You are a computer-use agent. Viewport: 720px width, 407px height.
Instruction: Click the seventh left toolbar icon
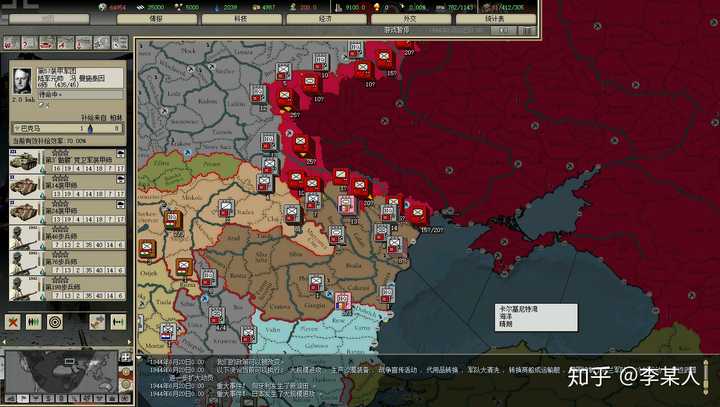(x=120, y=43)
